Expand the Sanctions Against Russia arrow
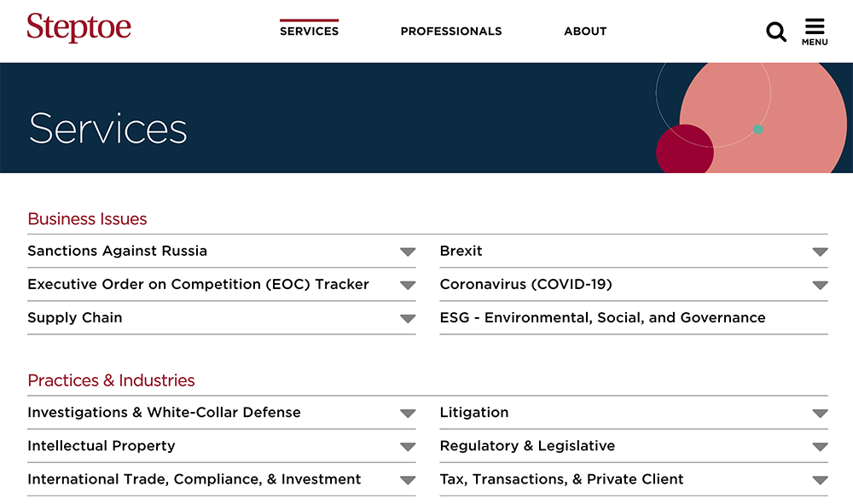The image size is (853, 504). coord(408,252)
